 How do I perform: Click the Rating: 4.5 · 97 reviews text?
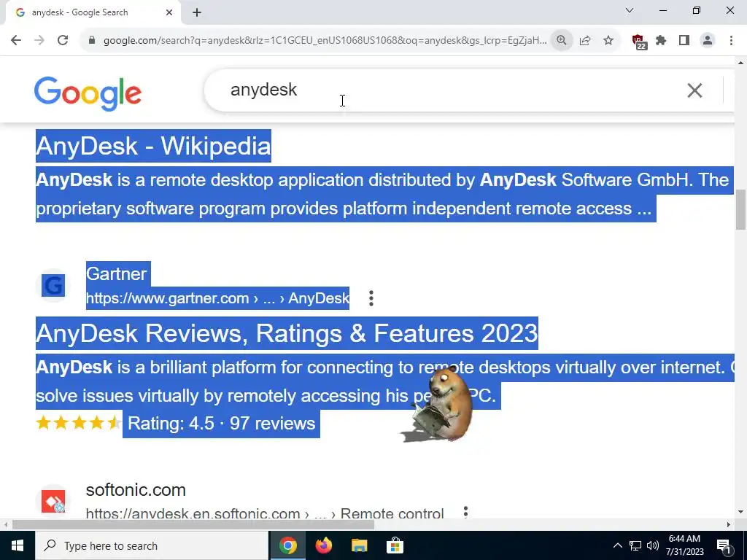coord(221,424)
